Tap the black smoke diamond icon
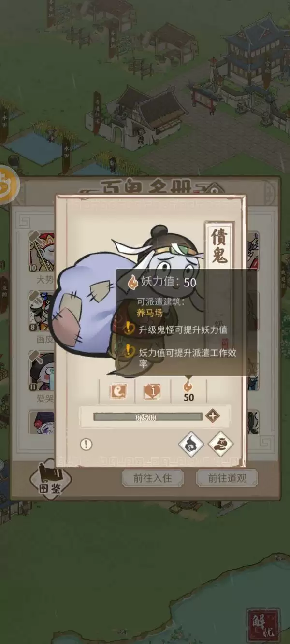Viewport: 290px width, 644px height. point(191,444)
